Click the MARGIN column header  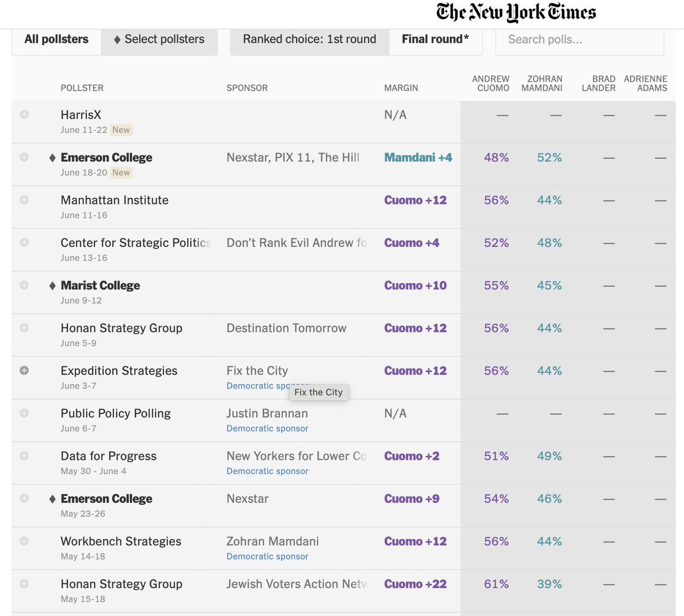click(401, 88)
